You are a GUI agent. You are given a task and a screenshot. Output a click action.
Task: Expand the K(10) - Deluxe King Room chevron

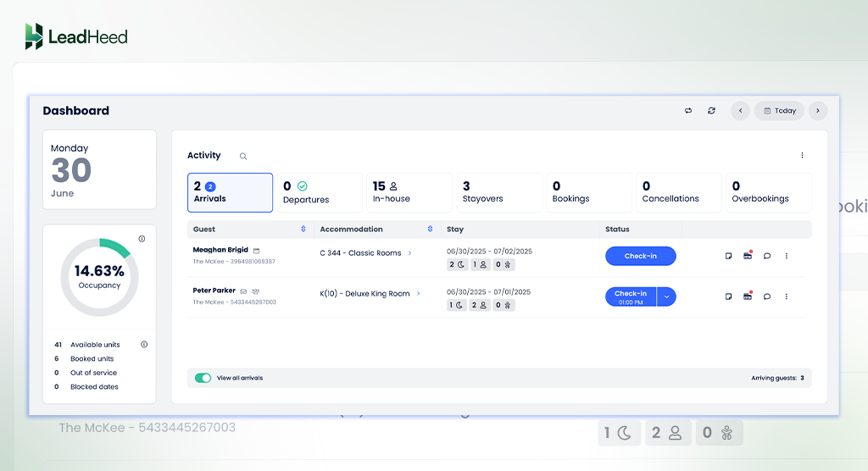419,293
